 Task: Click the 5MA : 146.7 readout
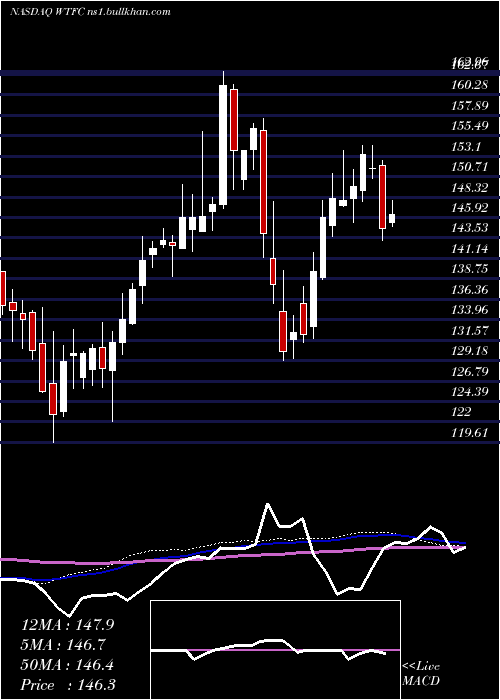64,645
